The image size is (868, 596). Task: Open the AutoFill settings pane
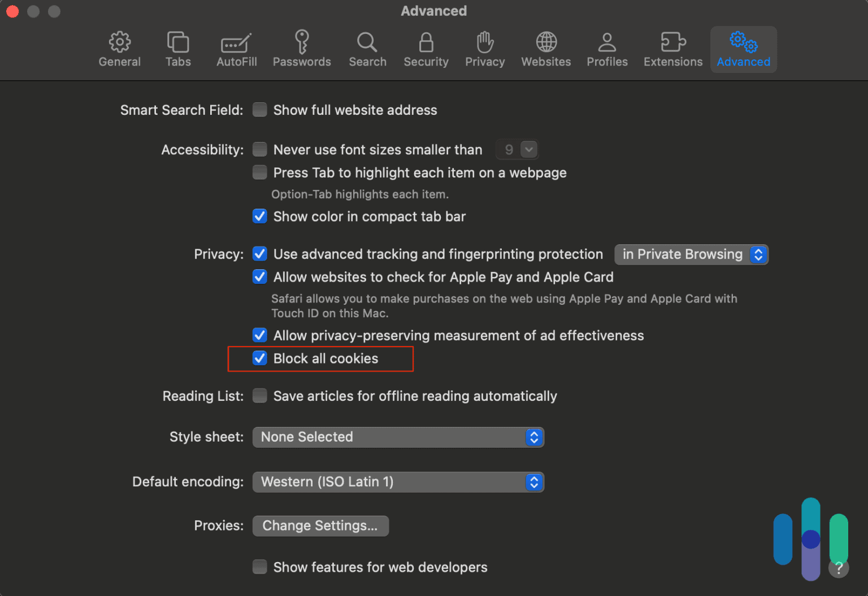tap(236, 49)
